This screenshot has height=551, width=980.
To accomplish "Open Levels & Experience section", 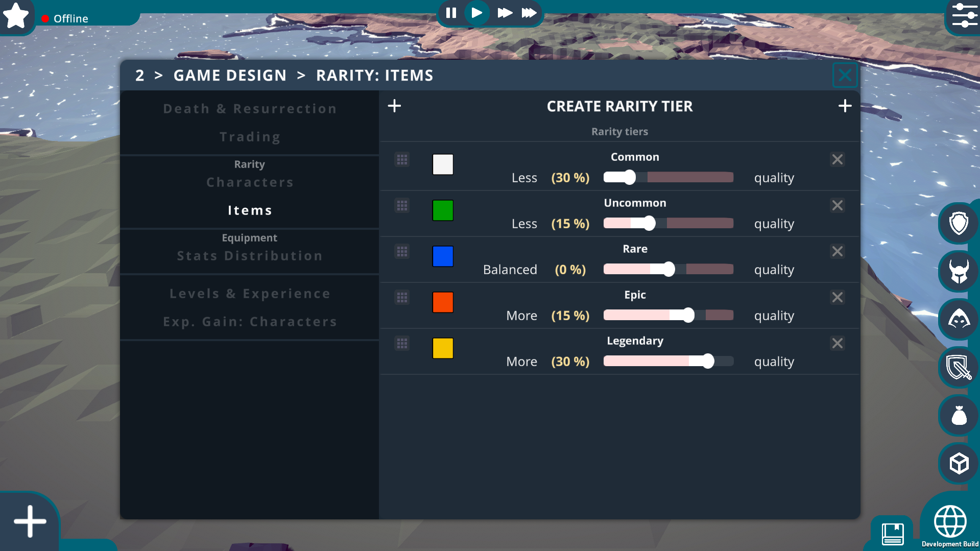I will coord(250,294).
